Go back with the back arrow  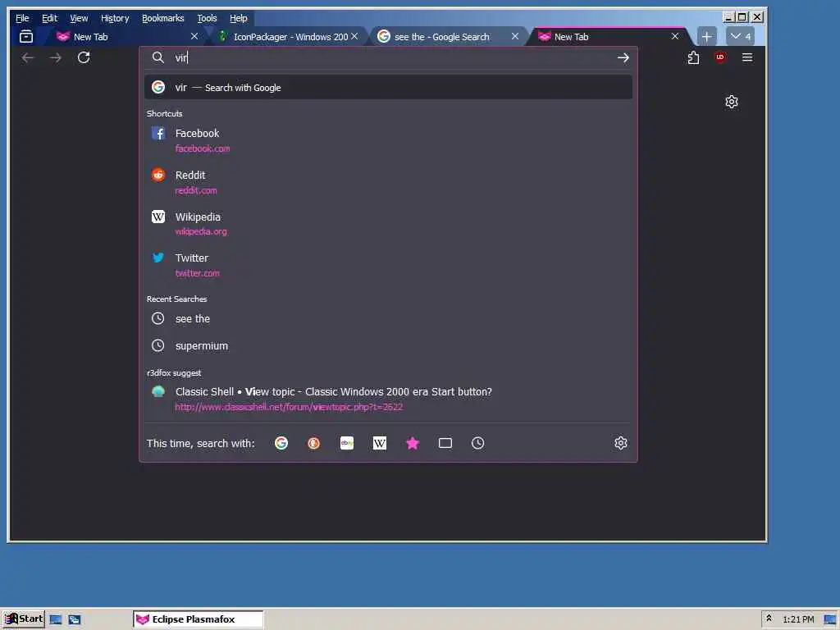[27, 58]
